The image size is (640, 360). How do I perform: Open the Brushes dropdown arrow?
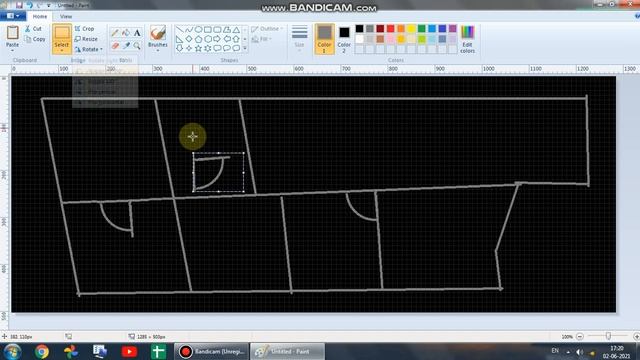[158, 50]
